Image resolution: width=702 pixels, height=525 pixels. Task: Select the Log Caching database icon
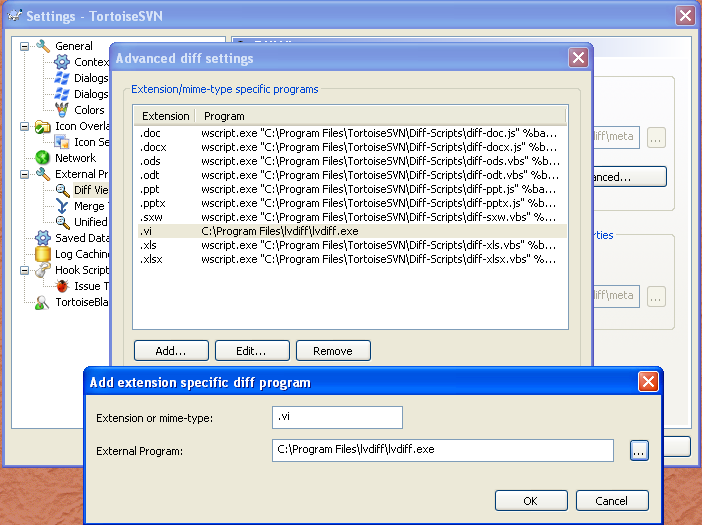point(43,254)
